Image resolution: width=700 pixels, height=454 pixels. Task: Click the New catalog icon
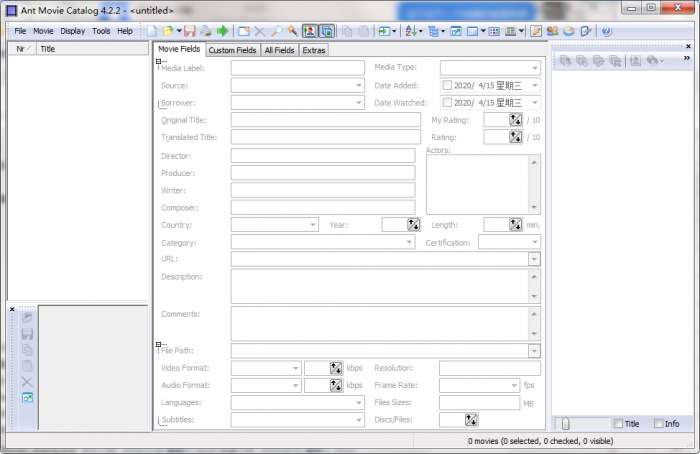point(152,31)
